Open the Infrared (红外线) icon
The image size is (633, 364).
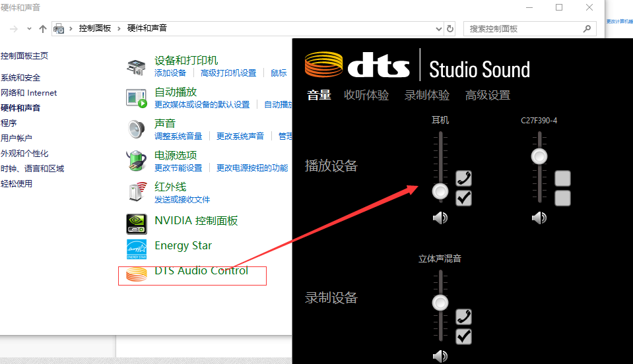[137, 191]
